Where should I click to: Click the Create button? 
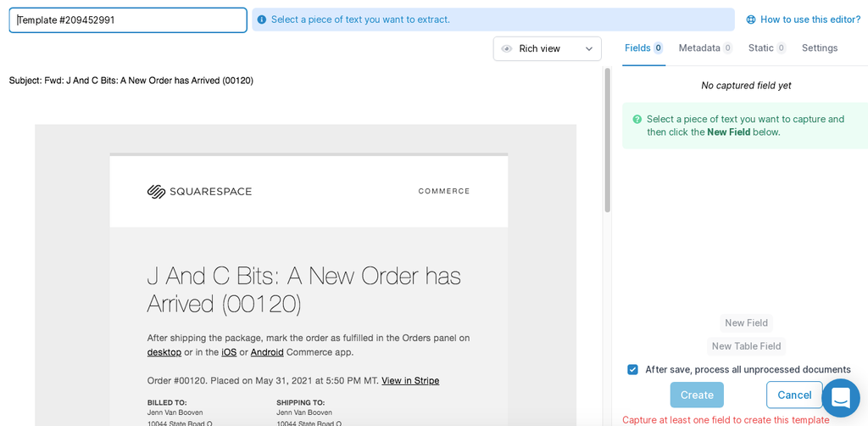(x=697, y=395)
